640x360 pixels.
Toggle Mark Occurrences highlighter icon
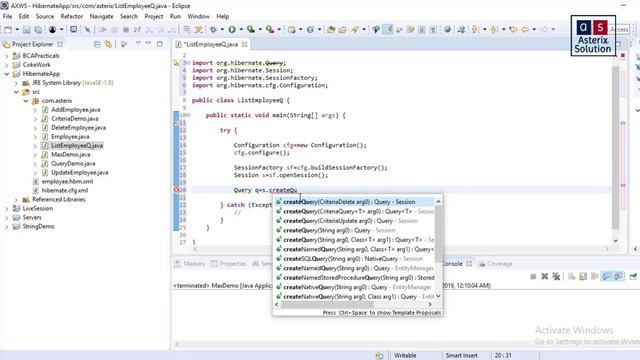point(387,29)
